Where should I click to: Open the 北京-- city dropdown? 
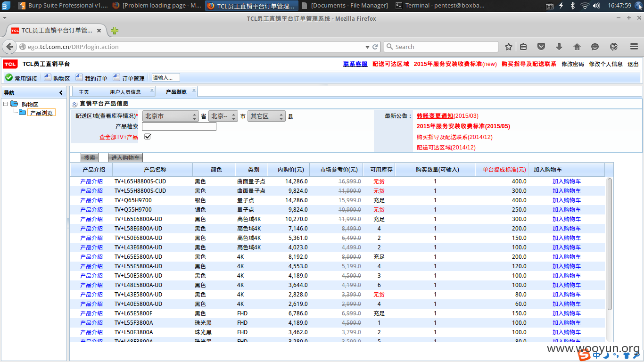223,116
